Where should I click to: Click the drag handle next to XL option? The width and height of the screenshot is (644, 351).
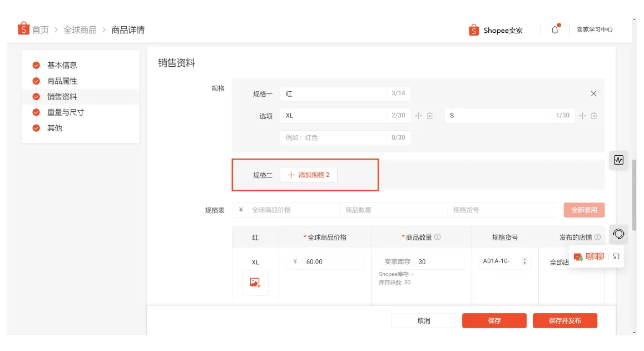(x=418, y=116)
